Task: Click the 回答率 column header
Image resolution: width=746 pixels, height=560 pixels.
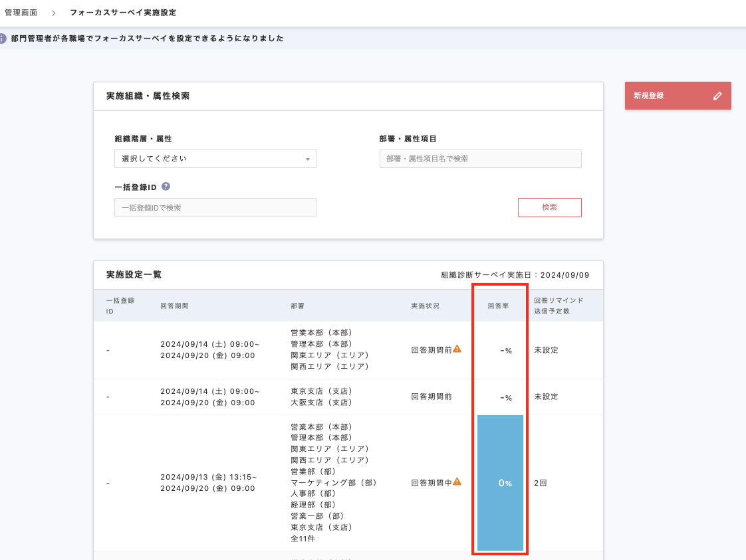Action: (x=498, y=306)
